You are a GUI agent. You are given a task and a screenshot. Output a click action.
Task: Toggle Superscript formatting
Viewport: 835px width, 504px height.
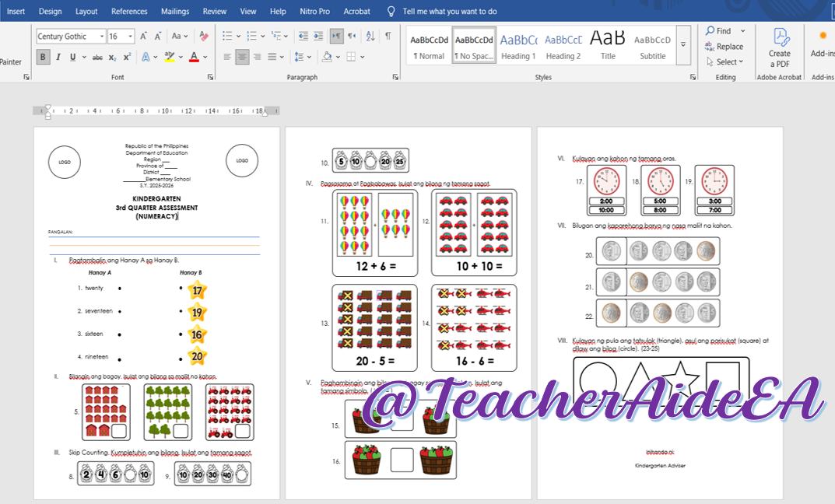pos(127,57)
